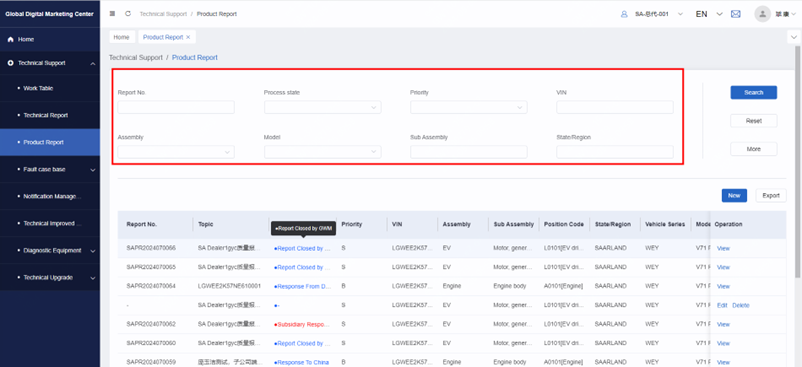This screenshot has width=802, height=367.
Task: Open the Model filter dropdown
Action: (323, 152)
